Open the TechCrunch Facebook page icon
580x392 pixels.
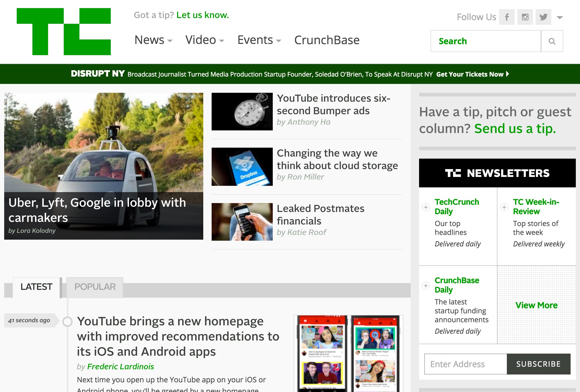(x=507, y=17)
